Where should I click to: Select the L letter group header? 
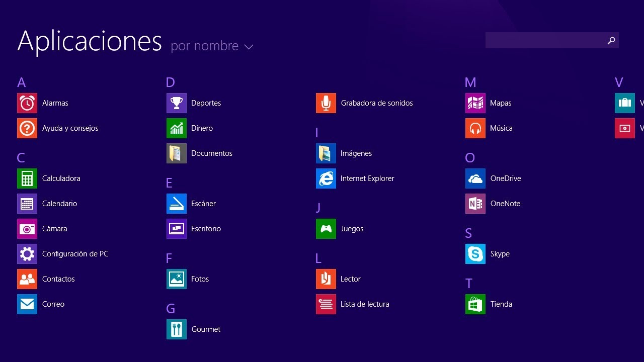(318, 258)
